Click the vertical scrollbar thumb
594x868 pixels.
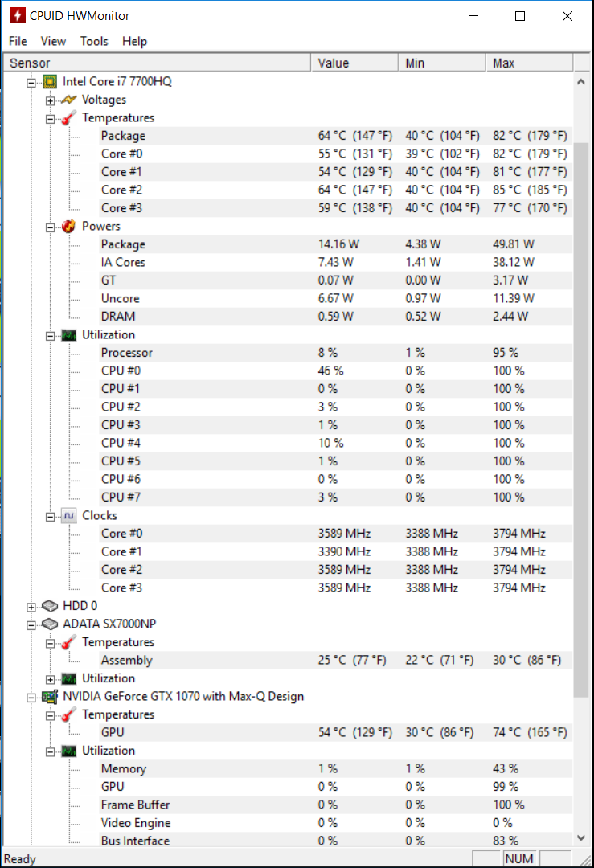pyautogui.click(x=580, y=420)
